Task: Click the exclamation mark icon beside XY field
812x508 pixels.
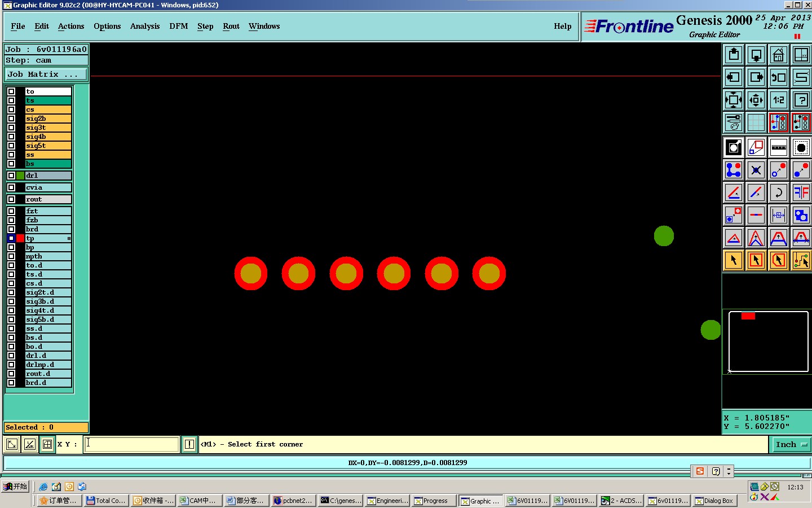Action: pyautogui.click(x=189, y=444)
